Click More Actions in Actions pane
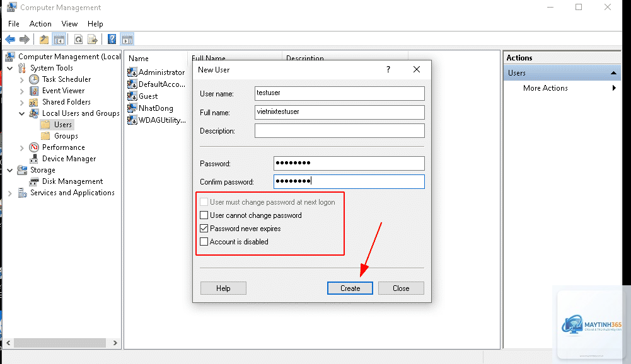The image size is (631, 364). click(x=545, y=88)
